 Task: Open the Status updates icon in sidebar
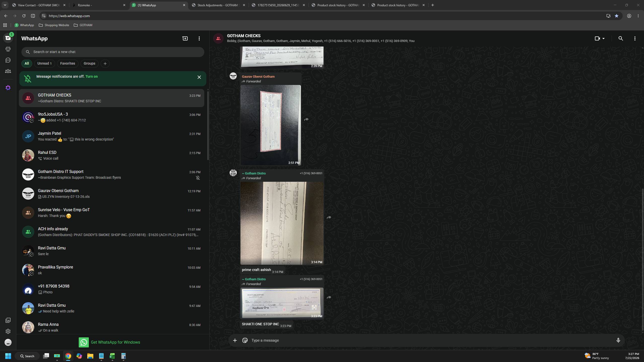8,49
